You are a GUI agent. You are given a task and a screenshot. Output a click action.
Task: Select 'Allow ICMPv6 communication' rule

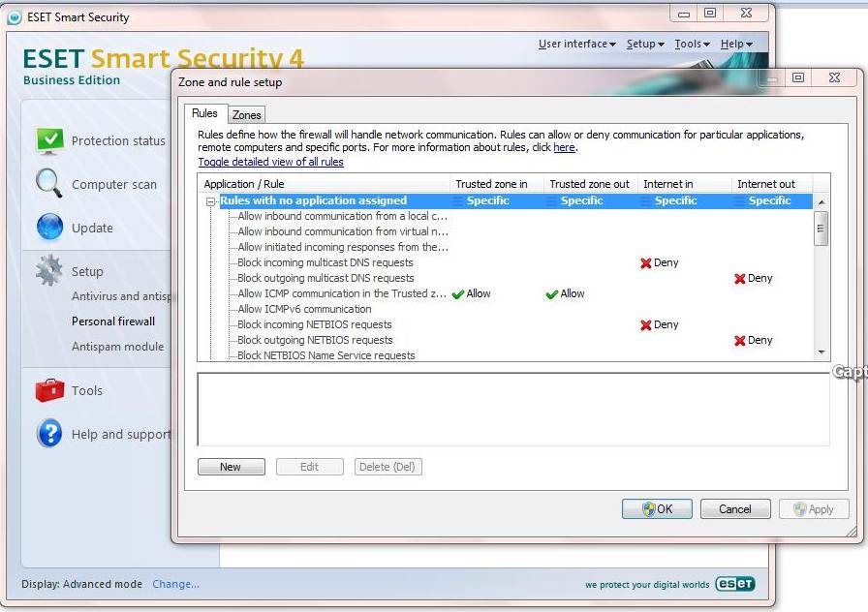(x=304, y=309)
